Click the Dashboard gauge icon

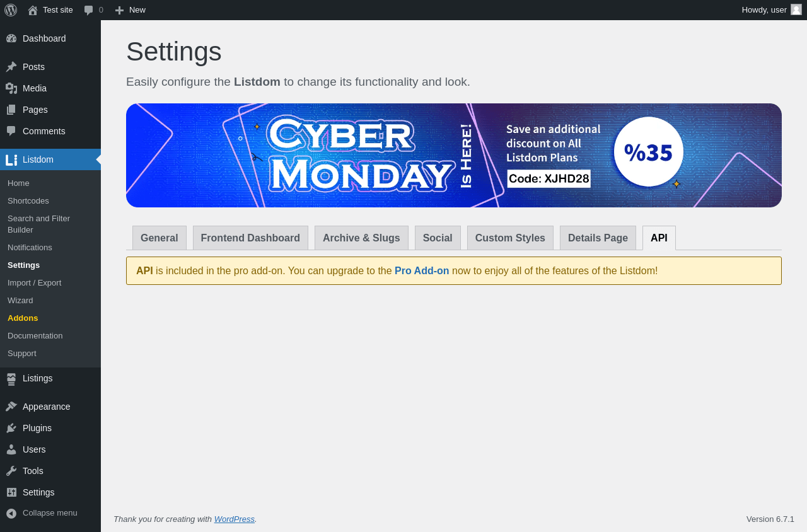[11, 38]
